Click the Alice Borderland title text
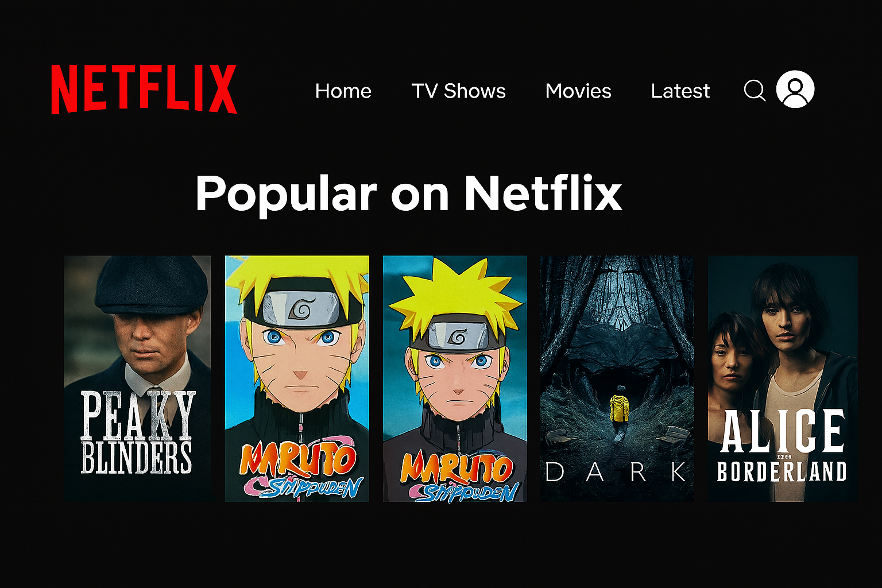This screenshot has height=588, width=882. [x=782, y=446]
